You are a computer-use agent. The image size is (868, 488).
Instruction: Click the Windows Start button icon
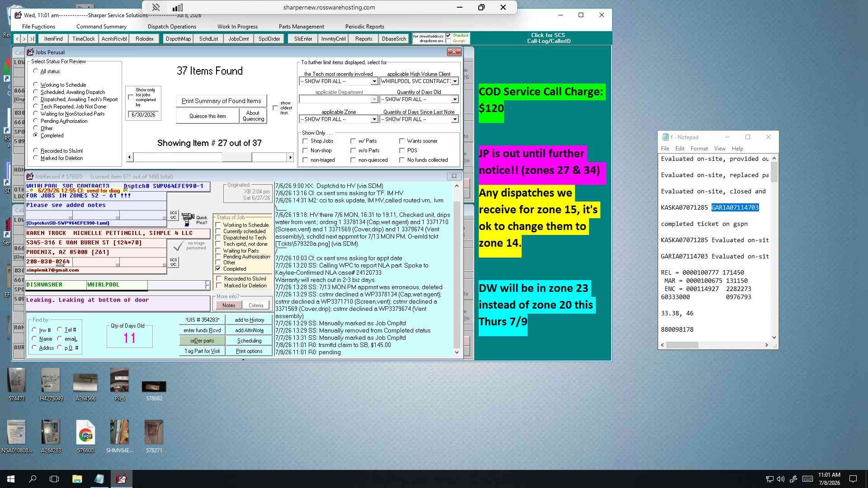pos(11,479)
